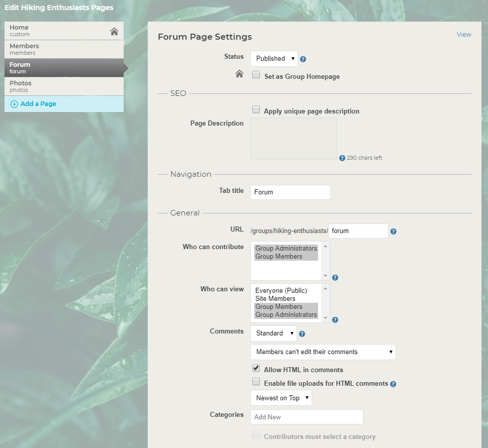Click the plus icon beside Add a Page
Screen dimensions: 488x448
point(14,104)
